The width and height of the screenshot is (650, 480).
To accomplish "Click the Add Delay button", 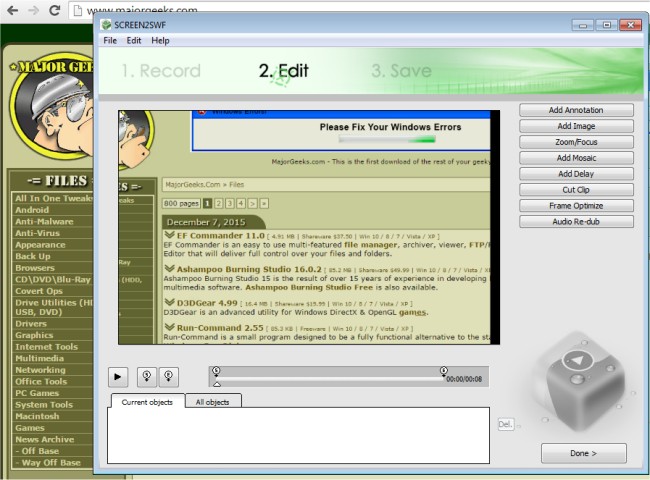I will pyautogui.click(x=576, y=174).
